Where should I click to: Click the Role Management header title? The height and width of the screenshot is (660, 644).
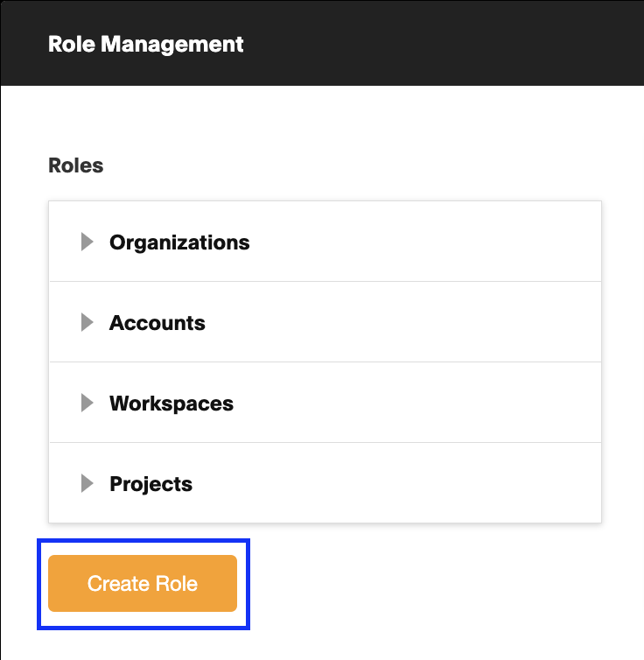(x=146, y=44)
